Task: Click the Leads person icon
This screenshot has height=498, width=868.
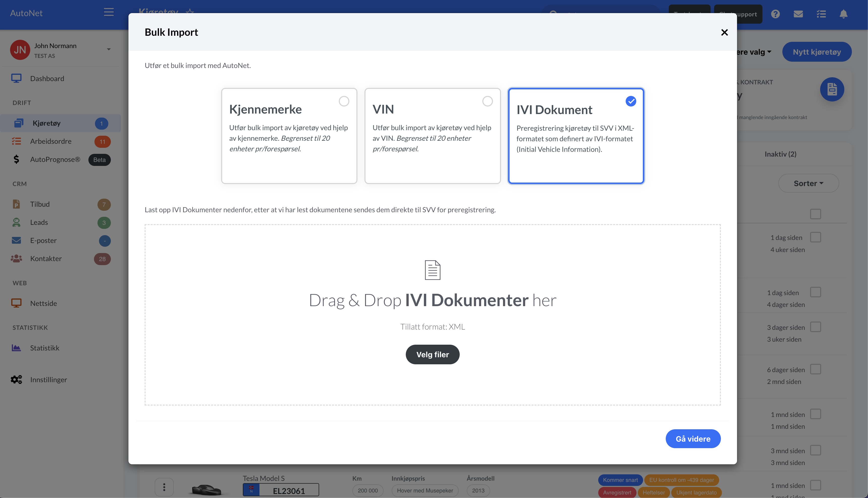Action: tap(16, 222)
